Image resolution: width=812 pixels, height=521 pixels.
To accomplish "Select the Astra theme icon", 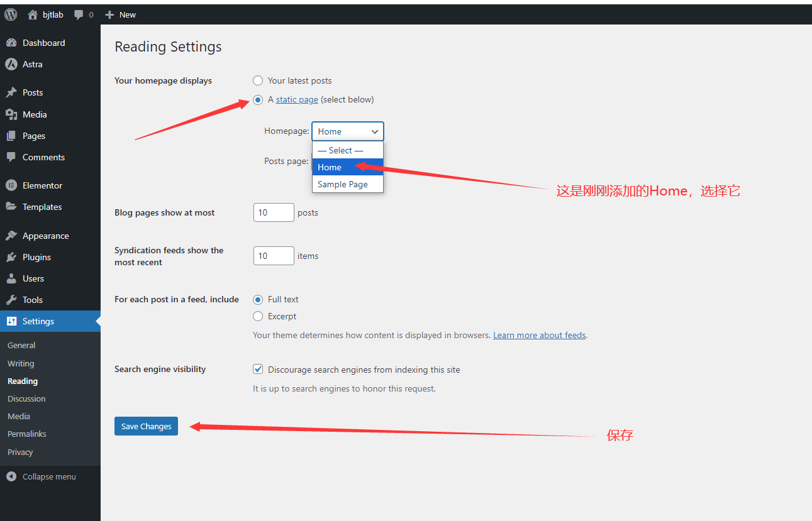I will (11, 64).
